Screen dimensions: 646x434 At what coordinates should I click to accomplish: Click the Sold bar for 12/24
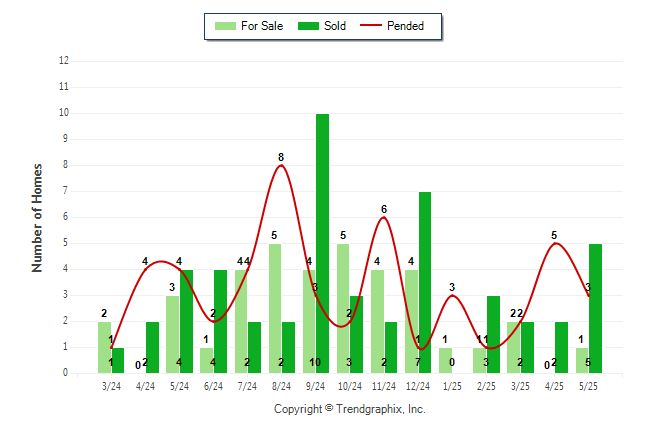click(425, 282)
